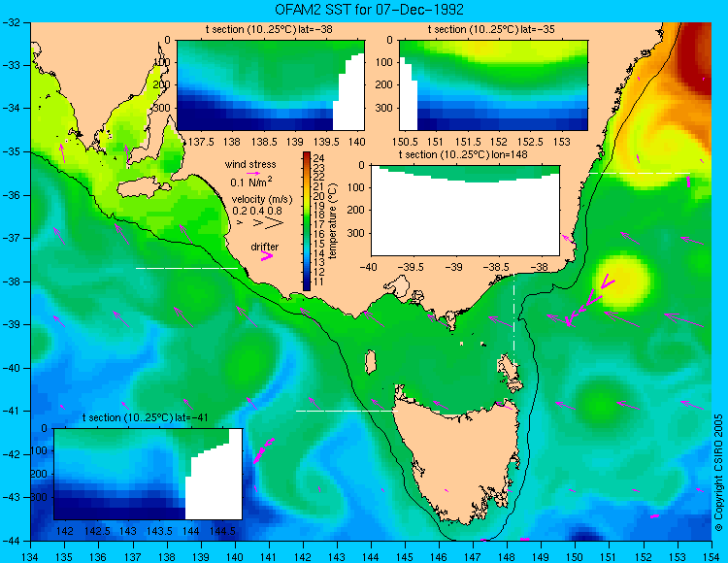
Task: Pick the dark red top of the colorbar beside 24
Action: click(x=307, y=156)
